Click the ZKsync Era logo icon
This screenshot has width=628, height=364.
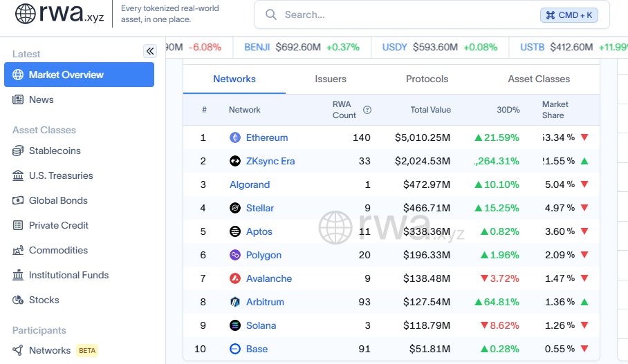pos(235,161)
